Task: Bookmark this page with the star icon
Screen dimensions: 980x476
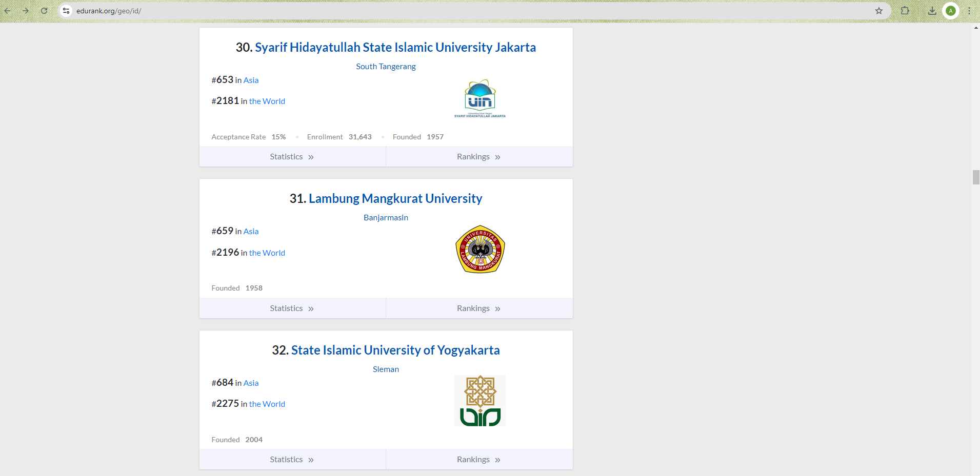Action: tap(879, 11)
